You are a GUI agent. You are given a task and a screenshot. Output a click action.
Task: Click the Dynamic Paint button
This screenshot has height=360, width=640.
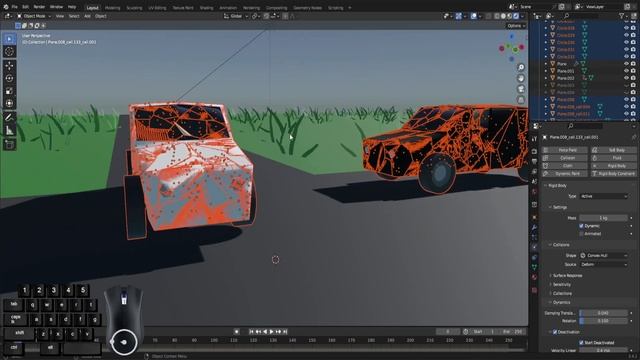(x=565, y=174)
